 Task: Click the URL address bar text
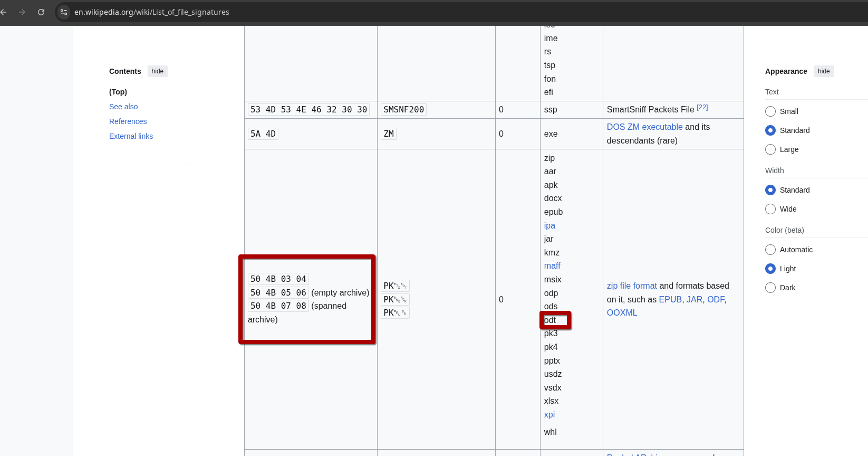pos(152,12)
